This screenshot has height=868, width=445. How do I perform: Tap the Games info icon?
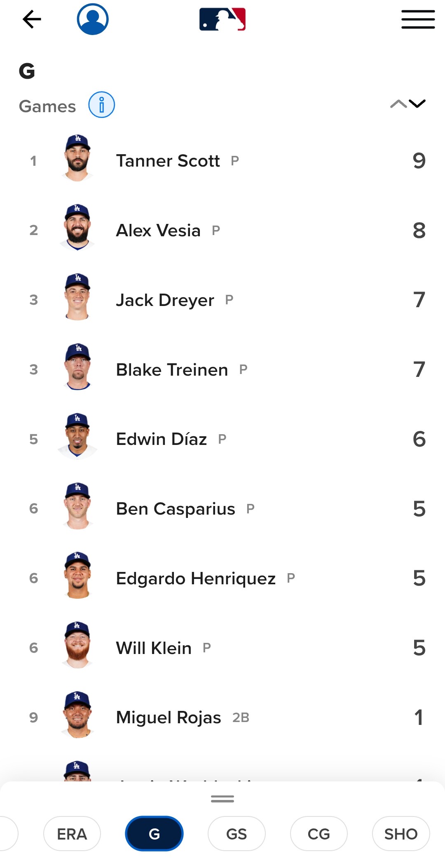click(x=101, y=105)
